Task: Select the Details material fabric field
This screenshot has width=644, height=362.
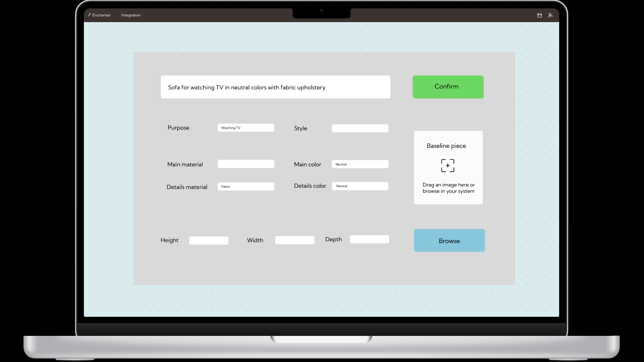Action: pos(246,186)
